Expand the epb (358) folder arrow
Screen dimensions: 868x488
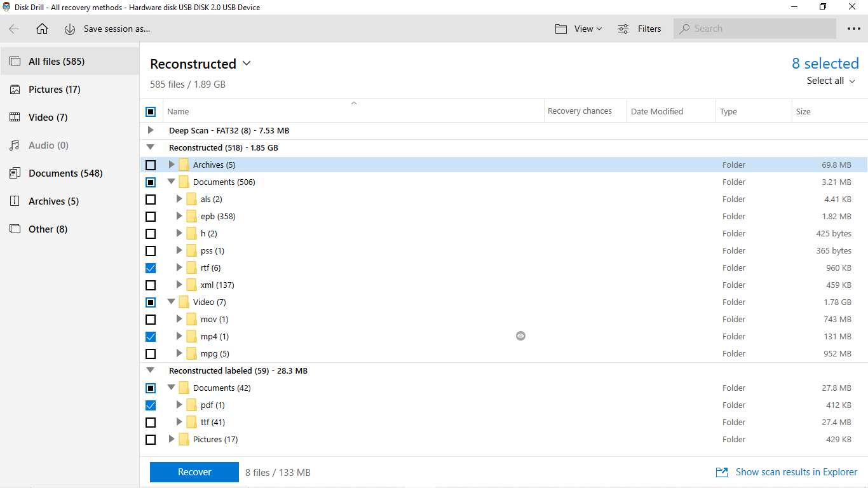(179, 216)
